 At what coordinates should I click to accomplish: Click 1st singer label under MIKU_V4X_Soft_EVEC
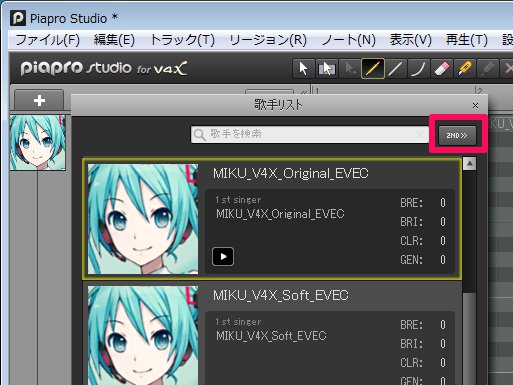click(238, 322)
